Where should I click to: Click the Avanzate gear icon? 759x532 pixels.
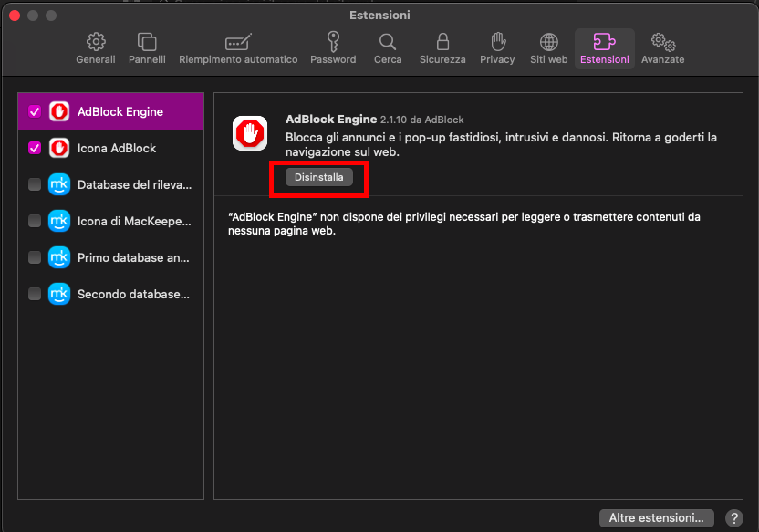tap(662, 42)
